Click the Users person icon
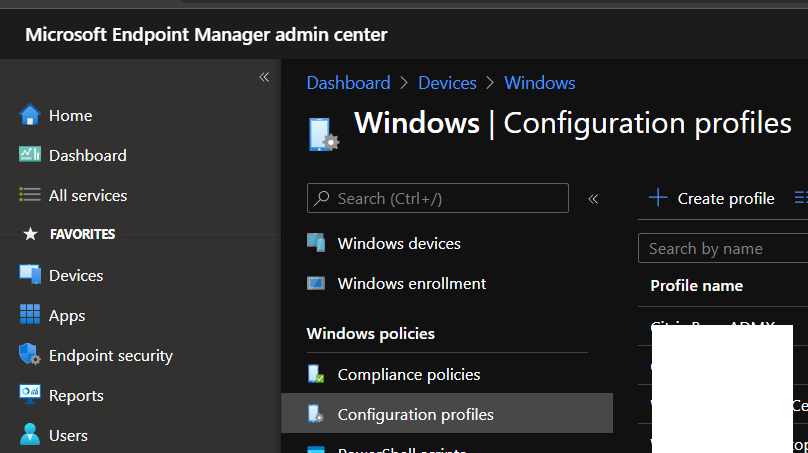Viewport: 808px width, 453px height. [30, 435]
